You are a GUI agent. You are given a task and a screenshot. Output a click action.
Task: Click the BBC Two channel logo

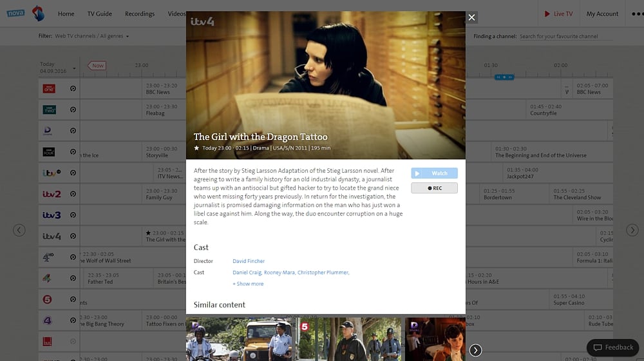click(50, 110)
